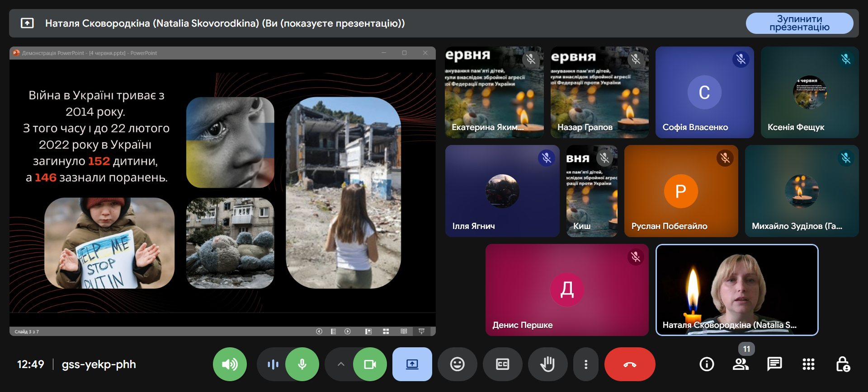Show the participants list

pyautogui.click(x=741, y=364)
